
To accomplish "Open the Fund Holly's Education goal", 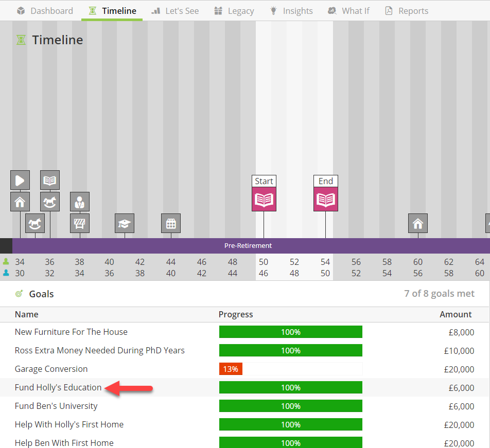I will 58,387.
